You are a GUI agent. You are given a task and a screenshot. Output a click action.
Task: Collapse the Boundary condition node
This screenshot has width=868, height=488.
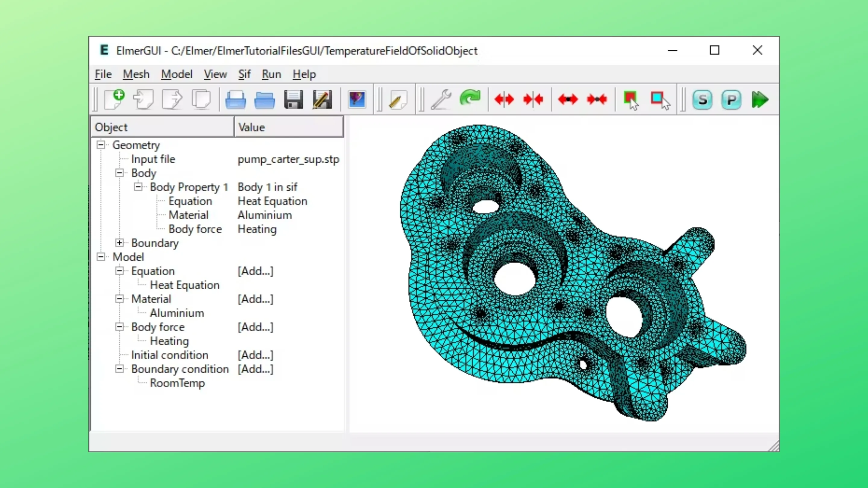tap(120, 369)
